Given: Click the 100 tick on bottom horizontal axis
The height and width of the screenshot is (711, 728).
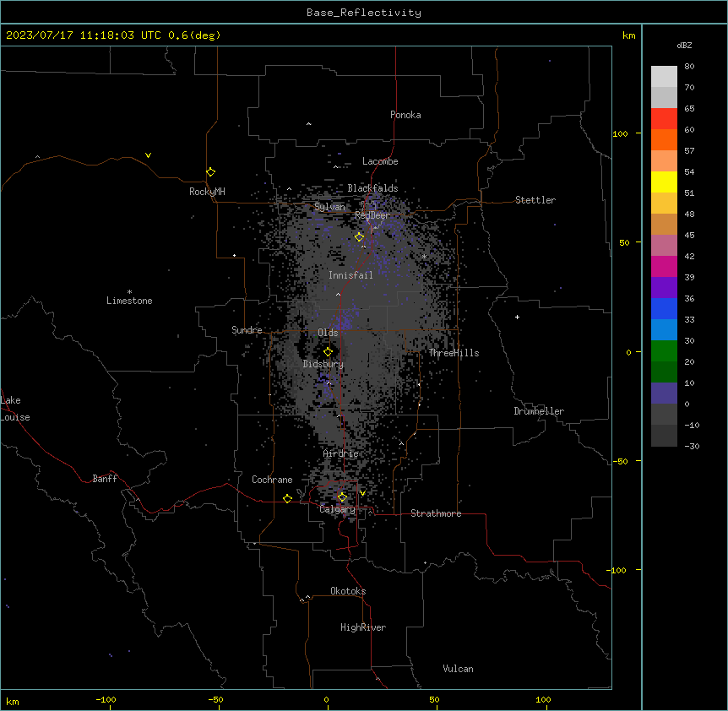Looking at the screenshot, I should (543, 699).
